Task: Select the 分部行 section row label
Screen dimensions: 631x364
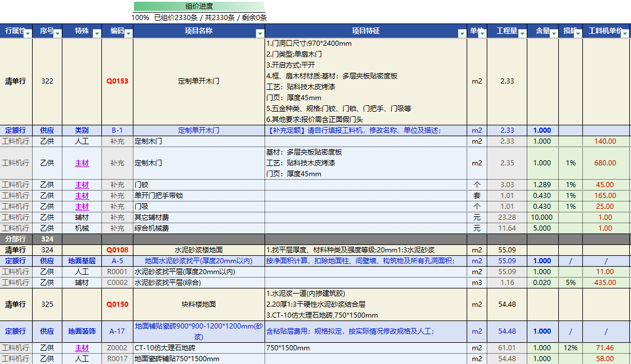Action: point(15,239)
